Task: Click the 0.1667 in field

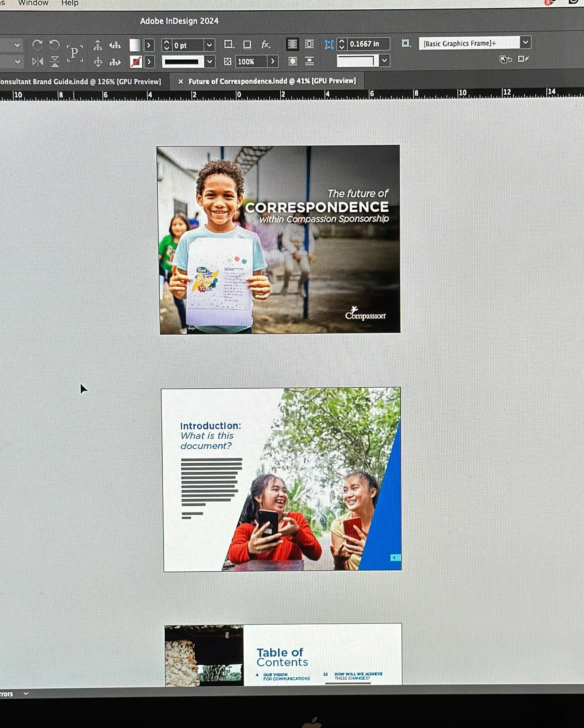Action: (368, 44)
